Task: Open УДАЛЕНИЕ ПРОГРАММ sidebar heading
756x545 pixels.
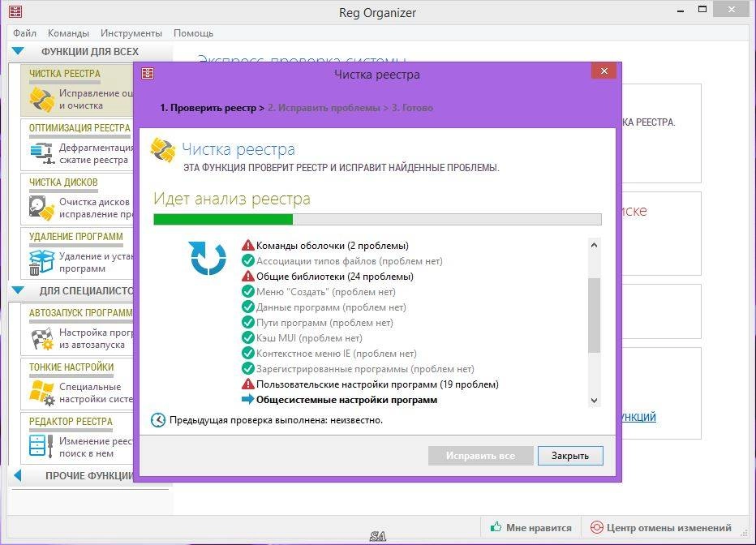Action: 75,237
